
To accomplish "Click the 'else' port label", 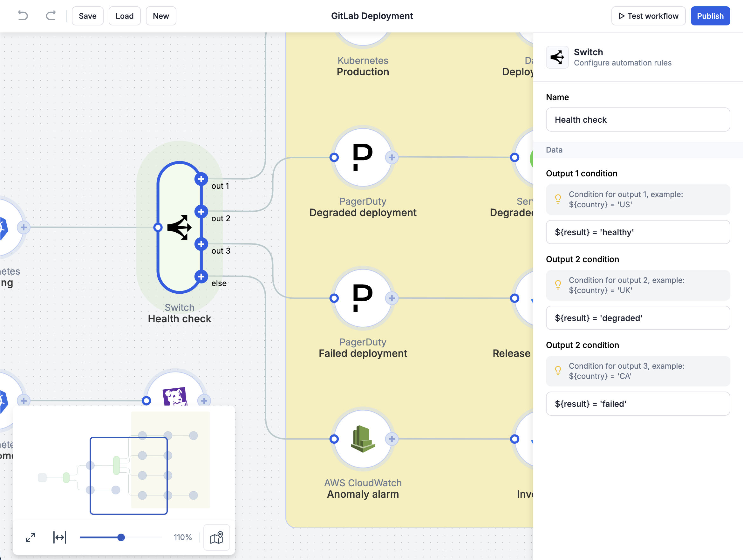I will tap(219, 283).
